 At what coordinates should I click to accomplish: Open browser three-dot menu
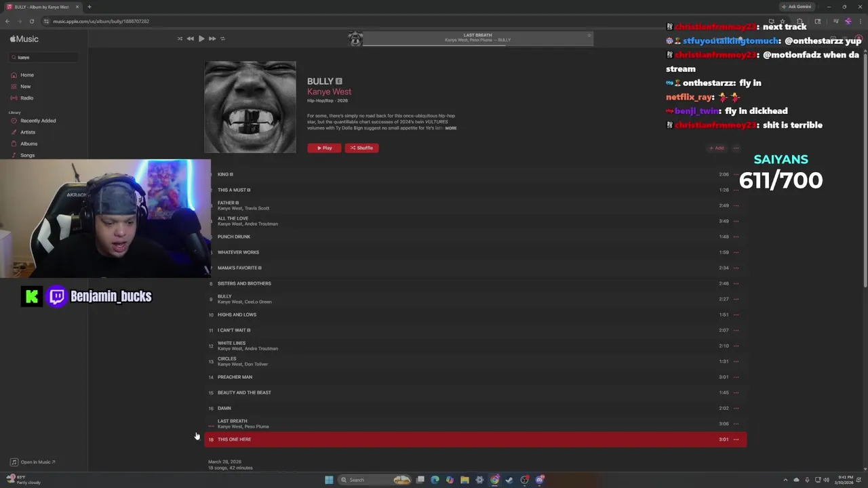coord(861,21)
